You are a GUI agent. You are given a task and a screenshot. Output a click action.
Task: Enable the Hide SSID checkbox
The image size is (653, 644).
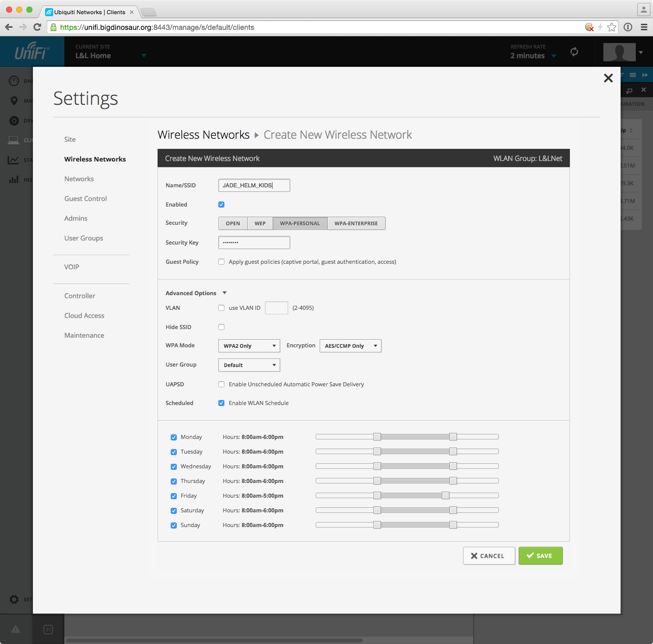coord(221,327)
